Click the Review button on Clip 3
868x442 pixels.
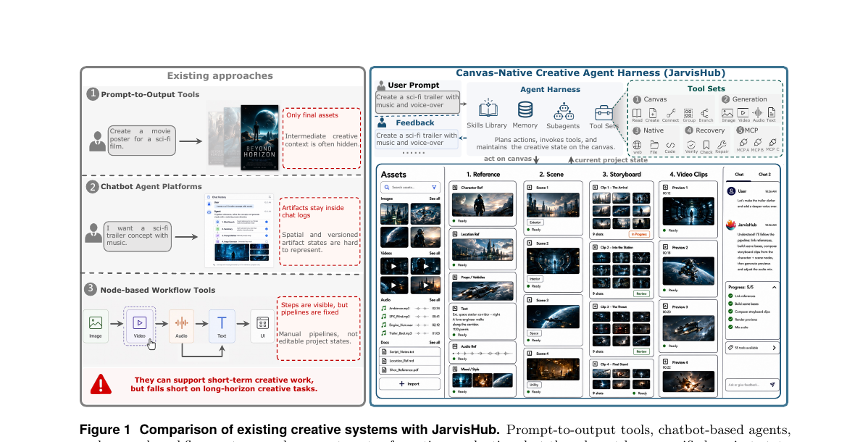[x=642, y=351]
